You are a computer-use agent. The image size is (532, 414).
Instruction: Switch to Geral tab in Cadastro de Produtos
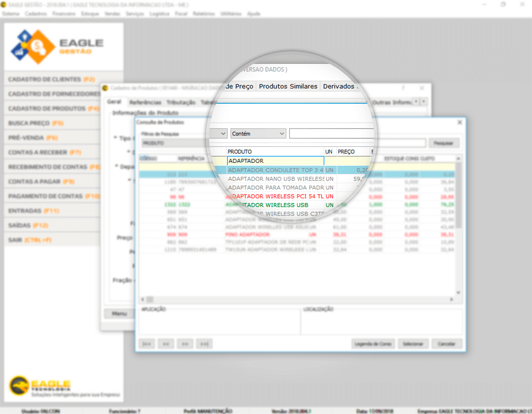point(114,102)
